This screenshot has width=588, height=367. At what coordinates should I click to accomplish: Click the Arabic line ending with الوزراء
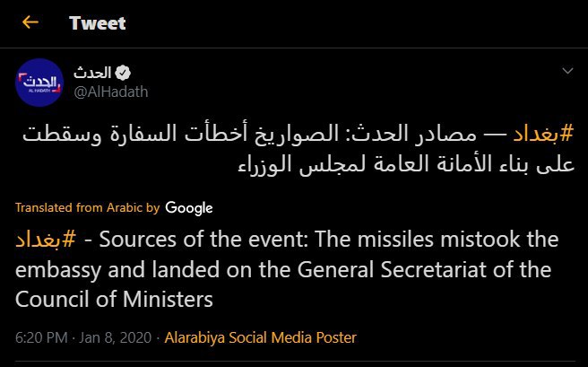pos(406,163)
